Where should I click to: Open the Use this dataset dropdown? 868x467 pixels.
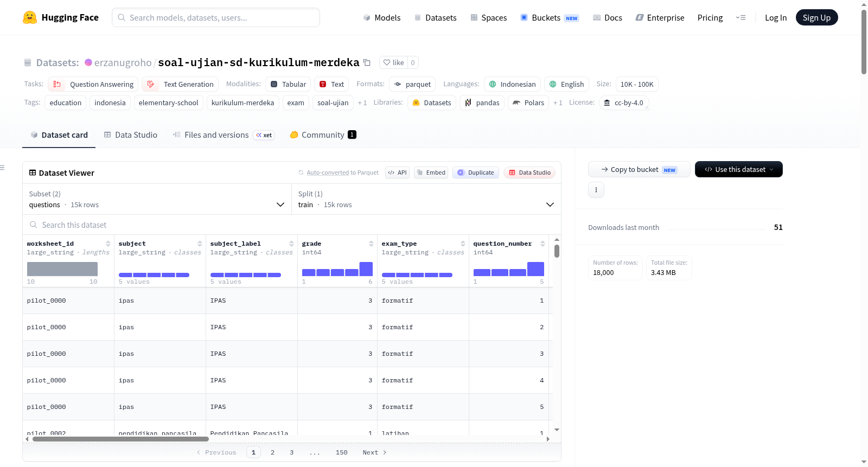pos(738,169)
